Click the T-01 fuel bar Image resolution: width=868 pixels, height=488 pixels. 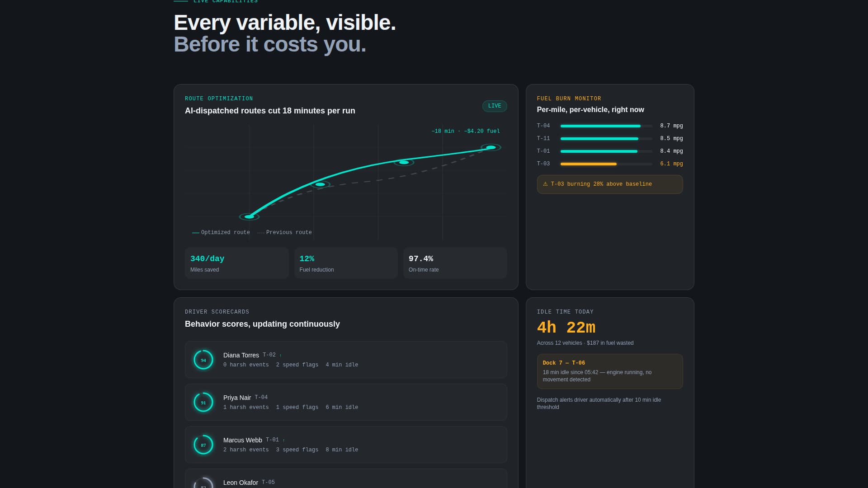tap(606, 151)
